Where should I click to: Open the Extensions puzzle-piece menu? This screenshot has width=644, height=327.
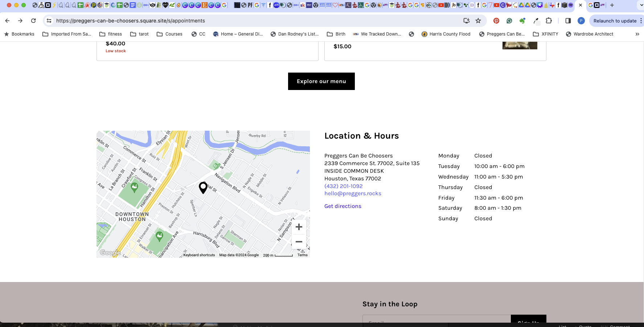(549, 21)
